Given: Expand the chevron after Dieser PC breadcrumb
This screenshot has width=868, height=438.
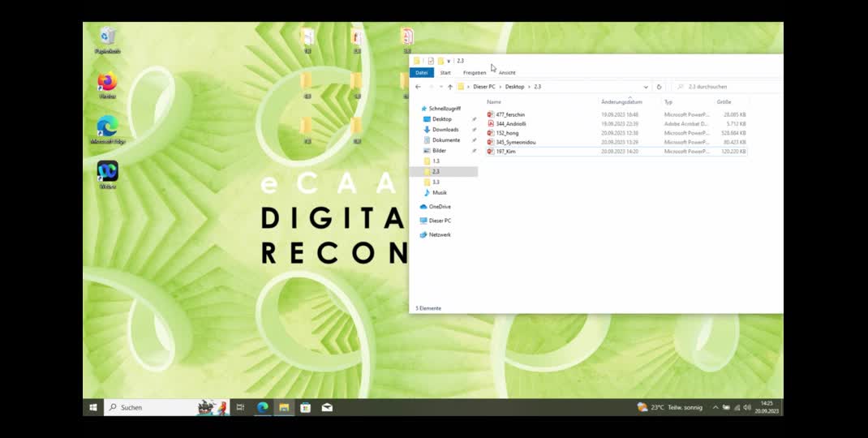Looking at the screenshot, I should pos(501,87).
